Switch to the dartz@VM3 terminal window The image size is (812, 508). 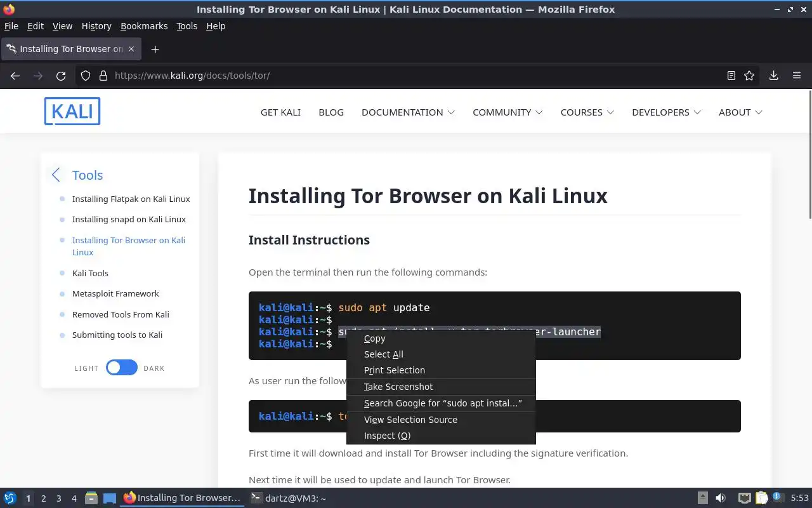click(288, 498)
